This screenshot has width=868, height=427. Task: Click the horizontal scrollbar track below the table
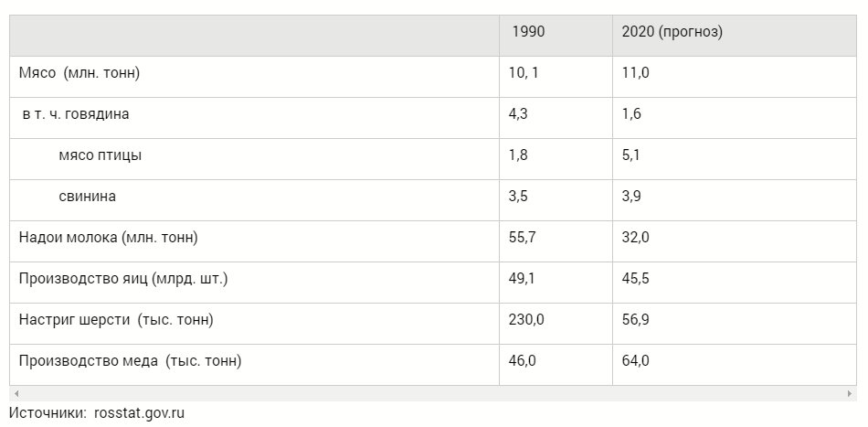click(x=433, y=394)
